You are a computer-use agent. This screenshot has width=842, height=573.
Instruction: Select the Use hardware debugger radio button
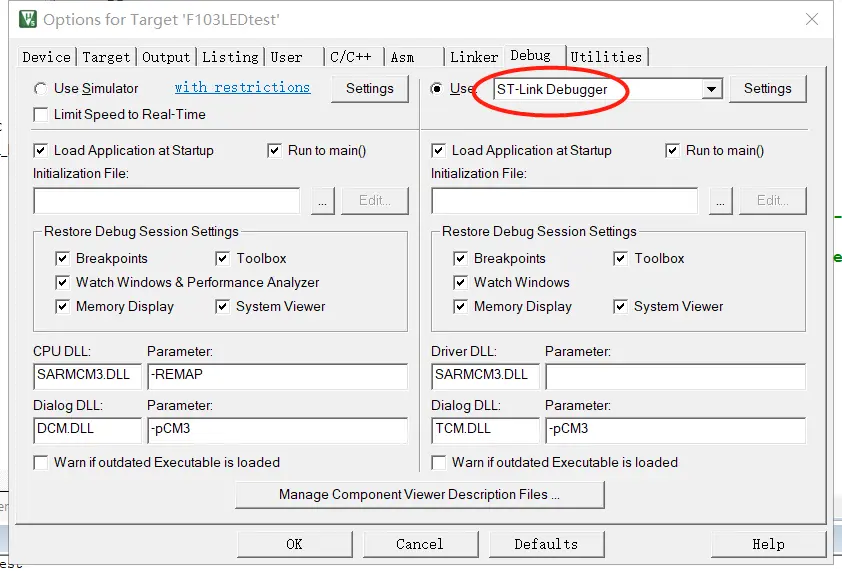point(438,89)
